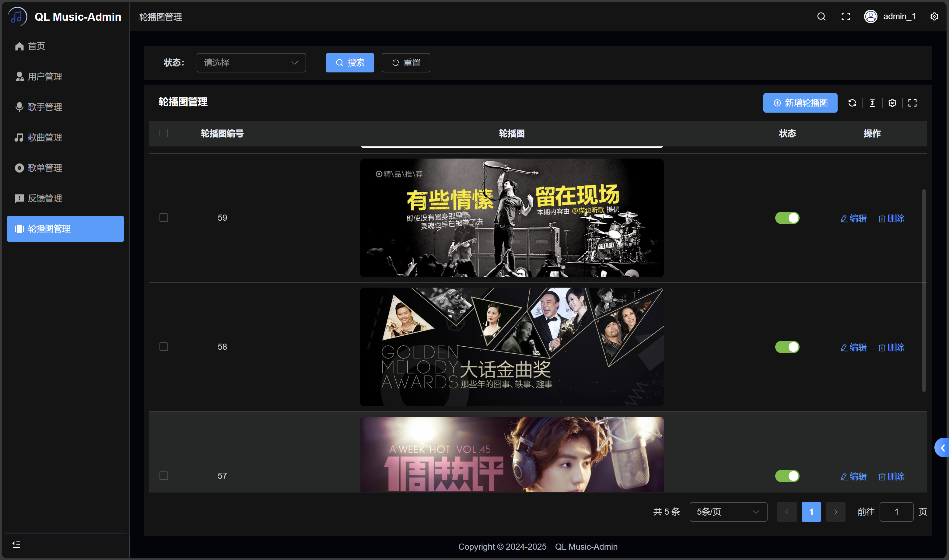Image resolution: width=949 pixels, height=560 pixels.
Task: Go to next page arrow
Action: coord(835,512)
